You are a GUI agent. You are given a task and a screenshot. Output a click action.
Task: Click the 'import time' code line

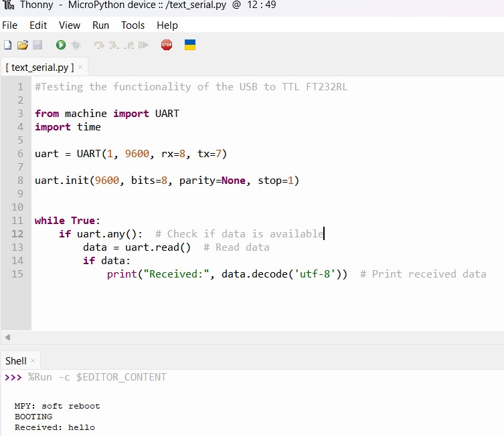(x=68, y=127)
